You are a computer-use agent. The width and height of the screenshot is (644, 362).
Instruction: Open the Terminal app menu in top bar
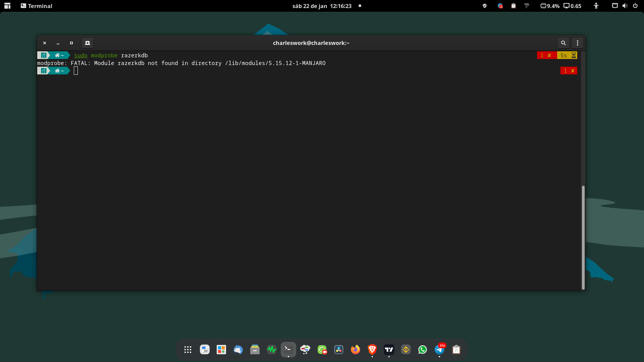click(x=37, y=6)
